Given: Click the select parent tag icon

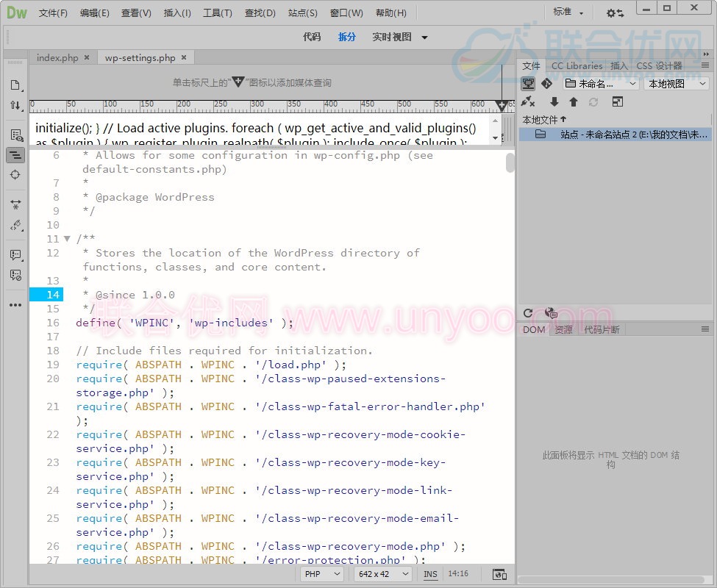Looking at the screenshot, I should [15, 225].
